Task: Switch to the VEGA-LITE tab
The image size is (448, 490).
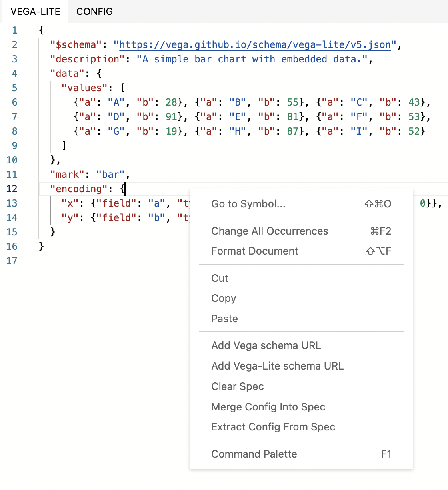Action: point(35,12)
